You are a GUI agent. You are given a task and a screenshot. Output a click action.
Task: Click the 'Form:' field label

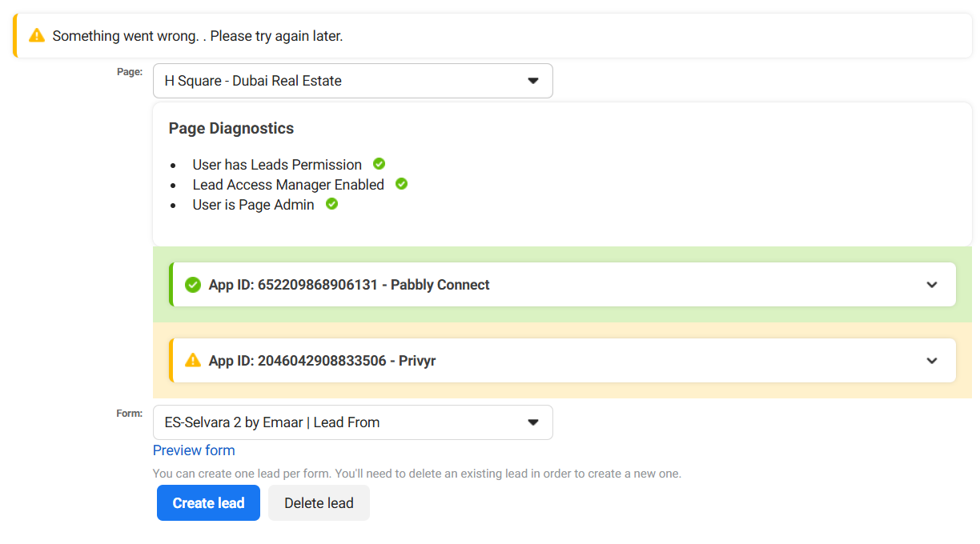click(130, 414)
